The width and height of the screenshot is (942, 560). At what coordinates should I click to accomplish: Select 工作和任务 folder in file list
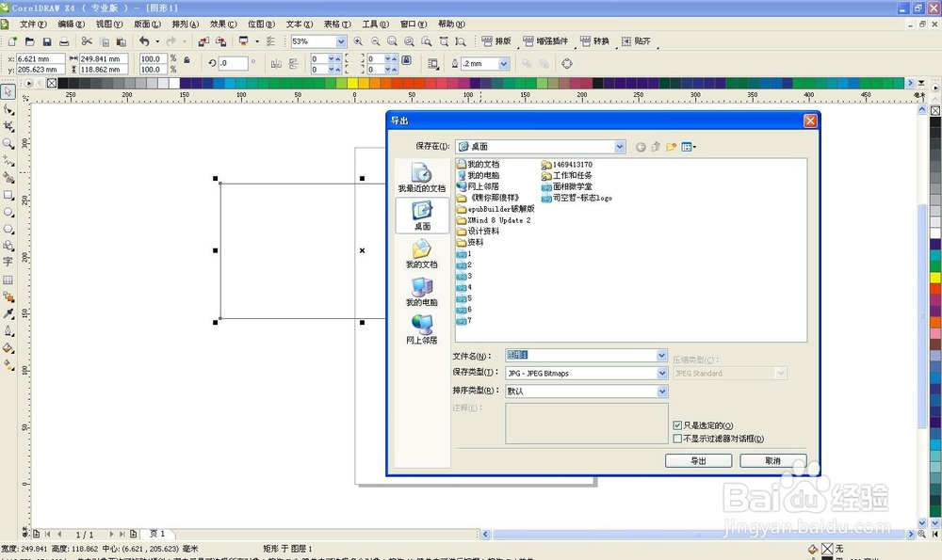tap(566, 175)
